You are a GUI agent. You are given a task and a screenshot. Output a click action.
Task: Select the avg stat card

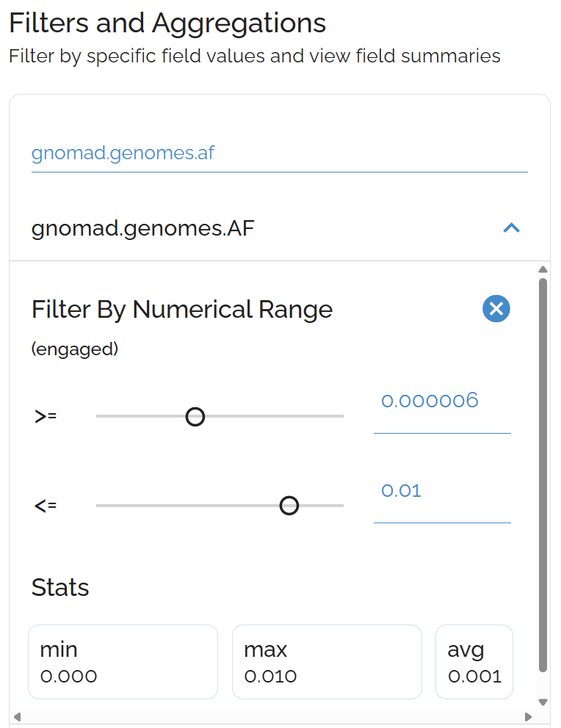coord(474,662)
